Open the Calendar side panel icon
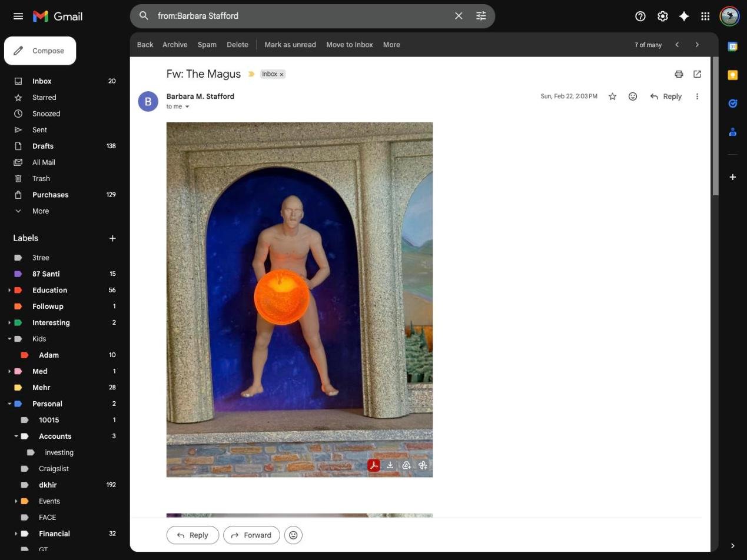This screenshot has height=560, width=747. point(732,46)
